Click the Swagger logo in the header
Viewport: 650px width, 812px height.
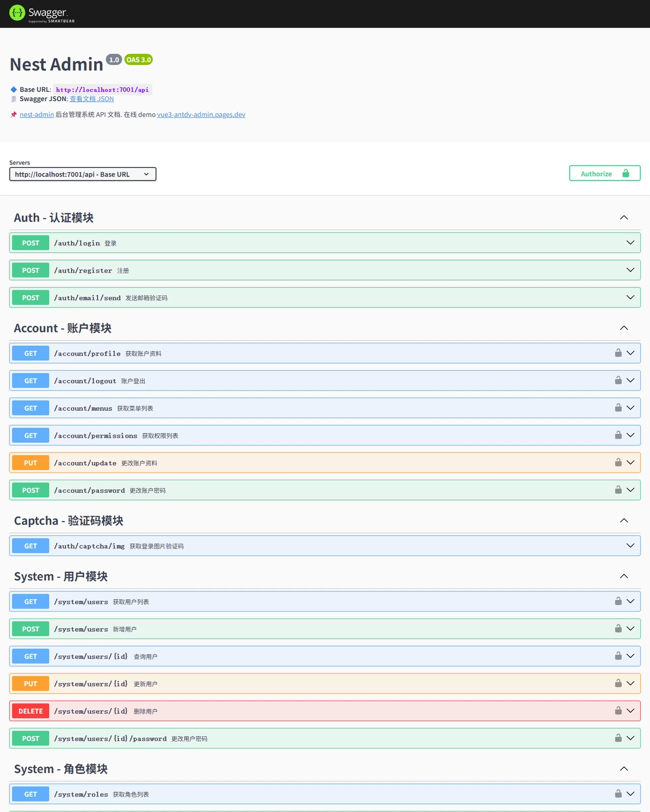(42, 14)
